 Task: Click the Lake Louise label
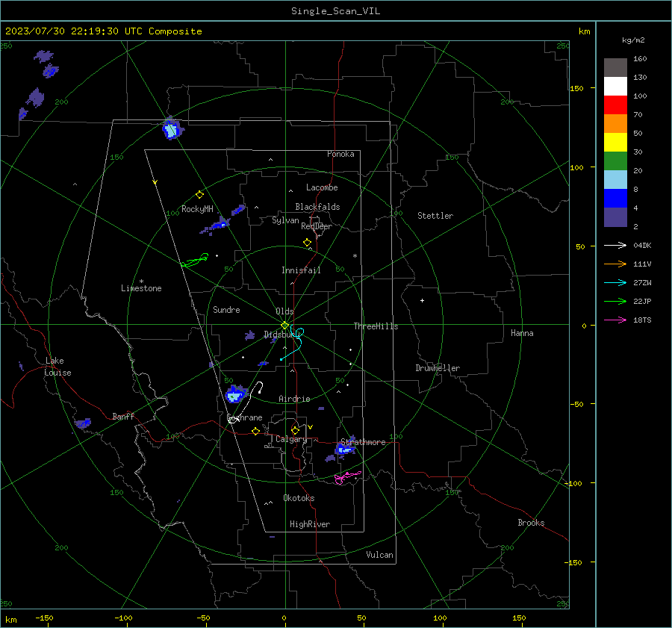(57, 367)
